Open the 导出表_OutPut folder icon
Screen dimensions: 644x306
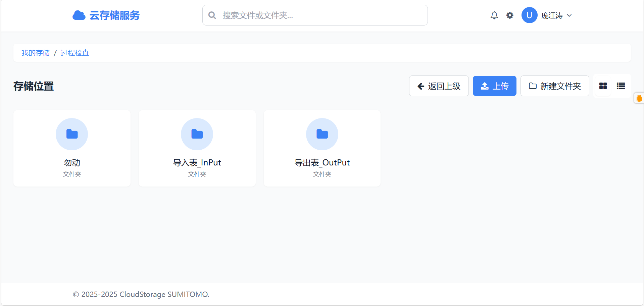(x=322, y=134)
